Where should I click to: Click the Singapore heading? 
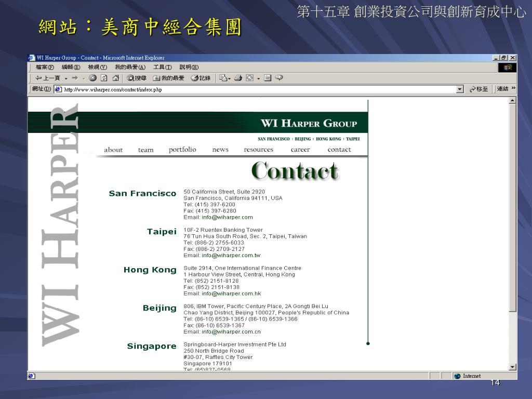pos(152,346)
